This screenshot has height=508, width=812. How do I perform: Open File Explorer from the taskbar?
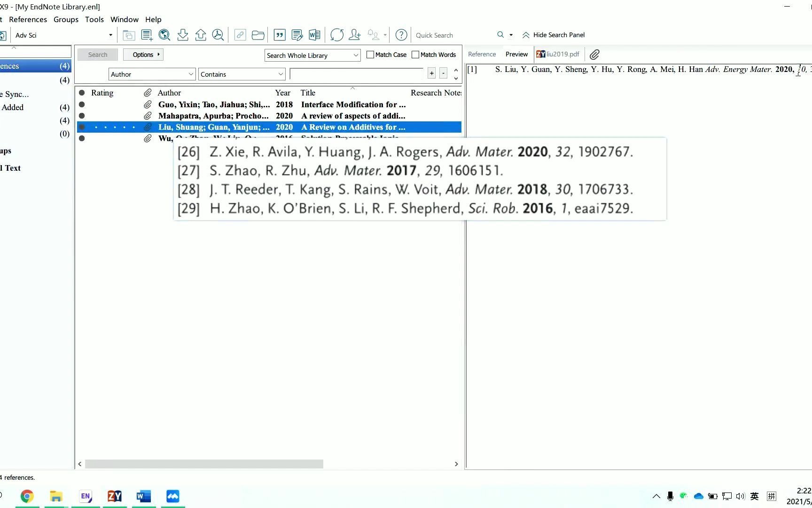(x=56, y=496)
